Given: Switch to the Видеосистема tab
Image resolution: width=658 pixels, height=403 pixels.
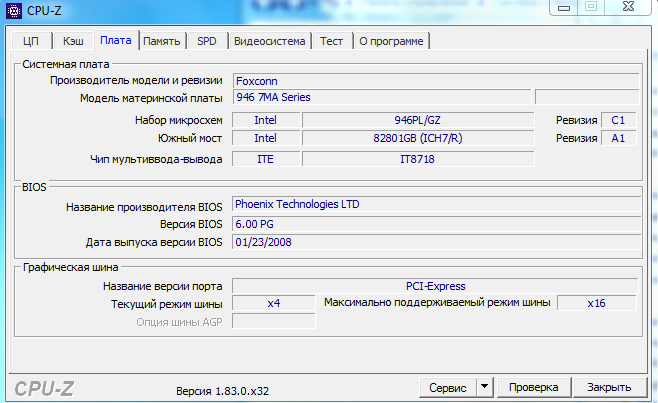Looking at the screenshot, I should point(269,41).
